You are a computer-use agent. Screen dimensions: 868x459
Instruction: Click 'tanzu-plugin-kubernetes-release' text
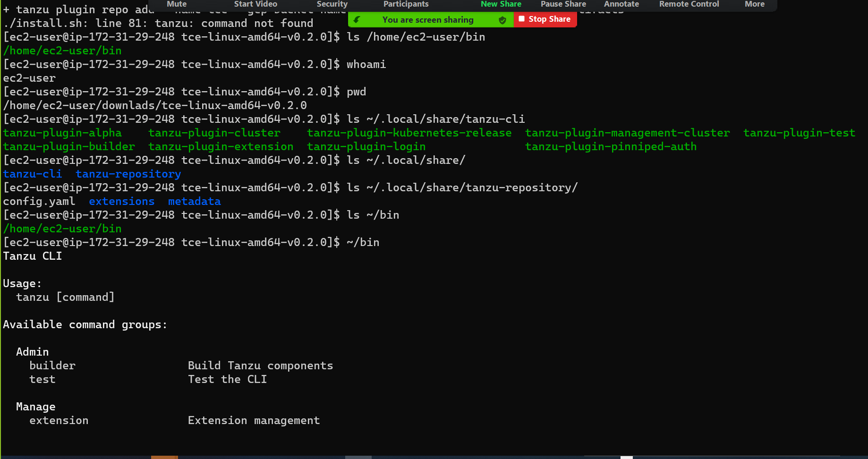(x=409, y=133)
